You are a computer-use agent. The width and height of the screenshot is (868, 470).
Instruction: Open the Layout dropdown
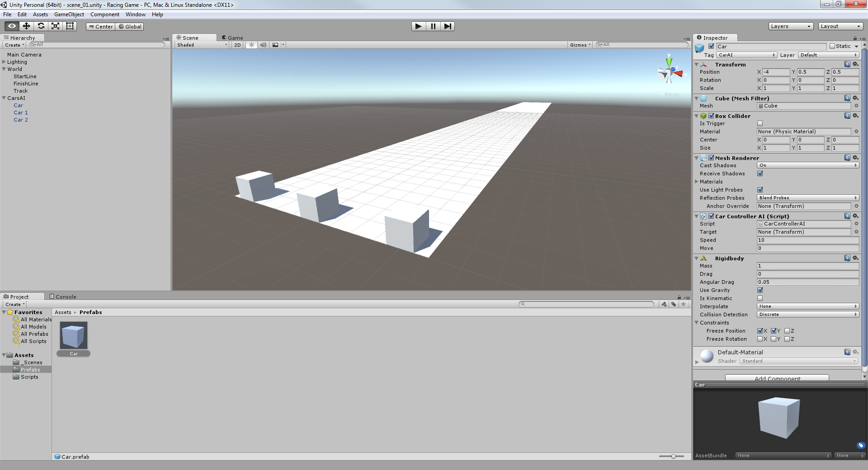coord(840,26)
